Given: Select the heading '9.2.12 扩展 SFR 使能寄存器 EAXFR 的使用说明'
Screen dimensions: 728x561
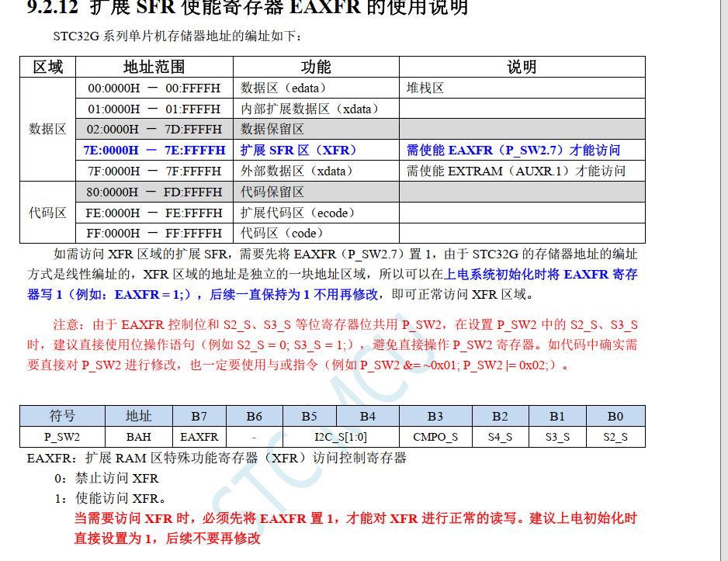Looking at the screenshot, I should 248,8.
